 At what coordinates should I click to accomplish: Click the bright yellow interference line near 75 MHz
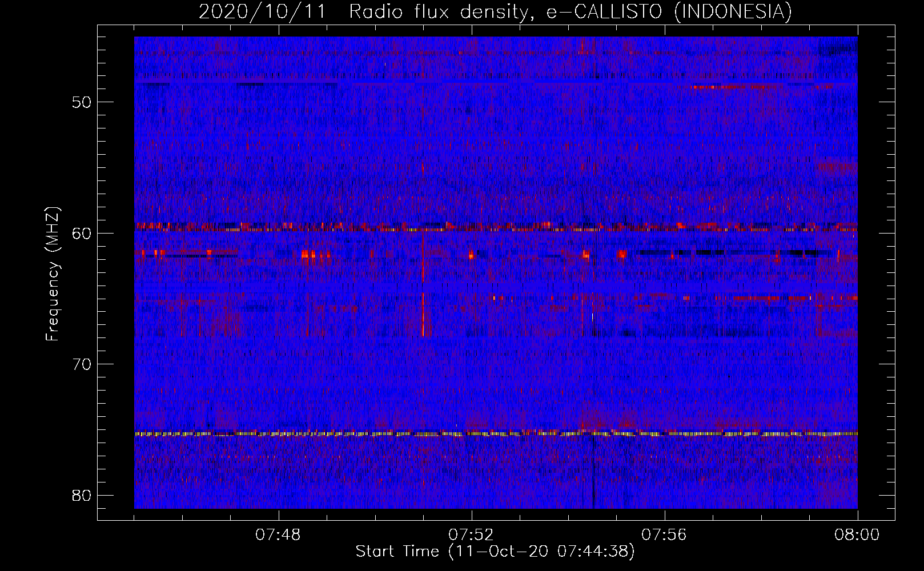click(x=496, y=434)
